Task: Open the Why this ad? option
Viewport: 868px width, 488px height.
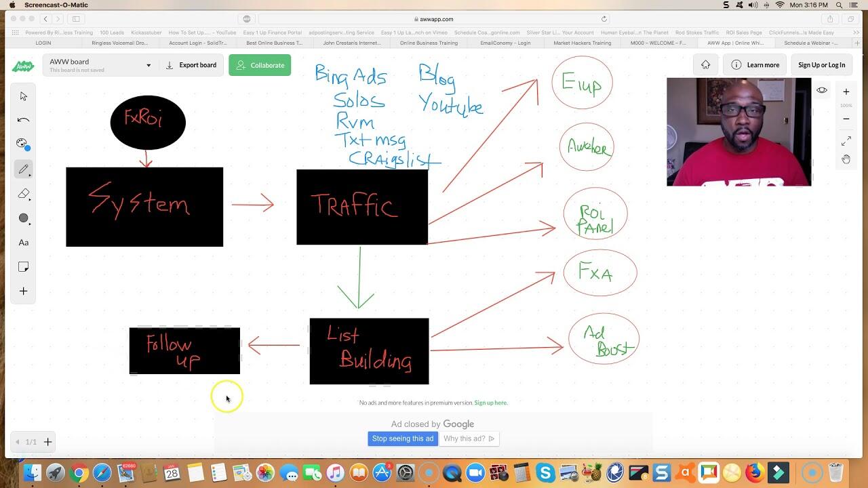Action: pyautogui.click(x=469, y=439)
